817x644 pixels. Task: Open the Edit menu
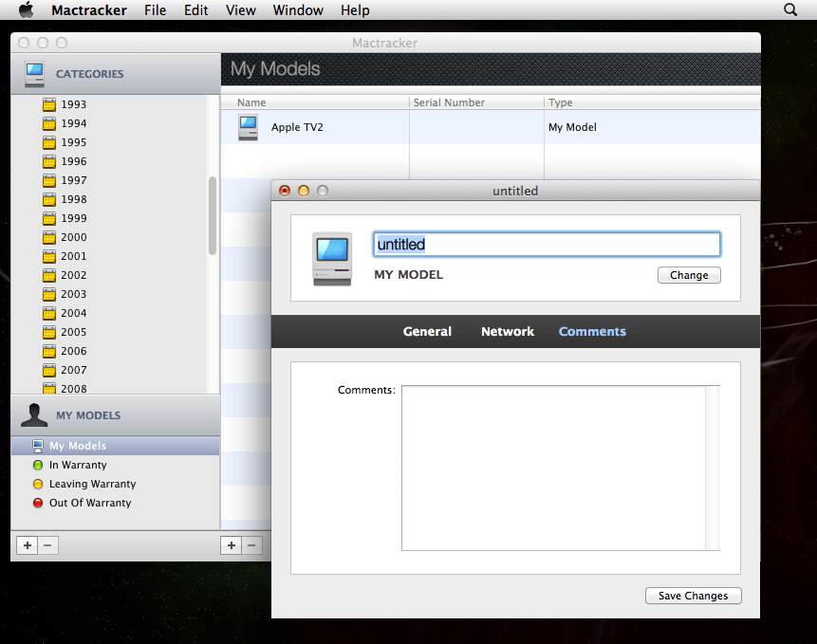point(195,9)
